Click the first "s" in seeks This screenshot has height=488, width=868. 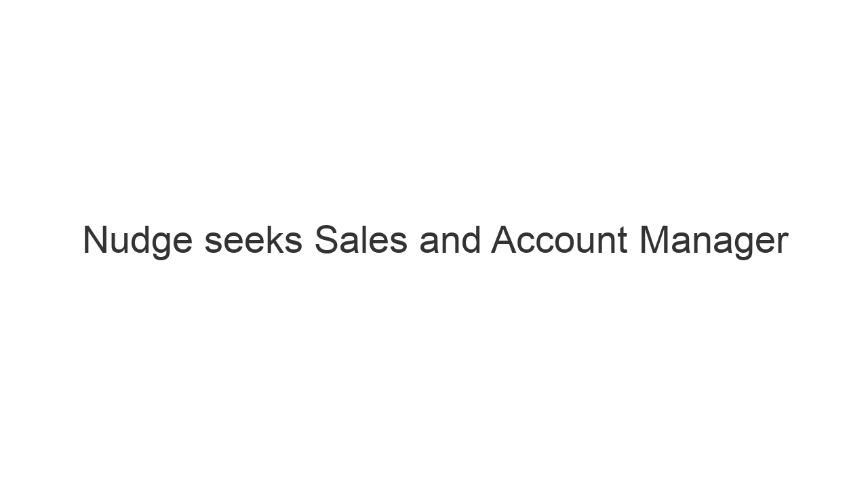[x=212, y=243]
